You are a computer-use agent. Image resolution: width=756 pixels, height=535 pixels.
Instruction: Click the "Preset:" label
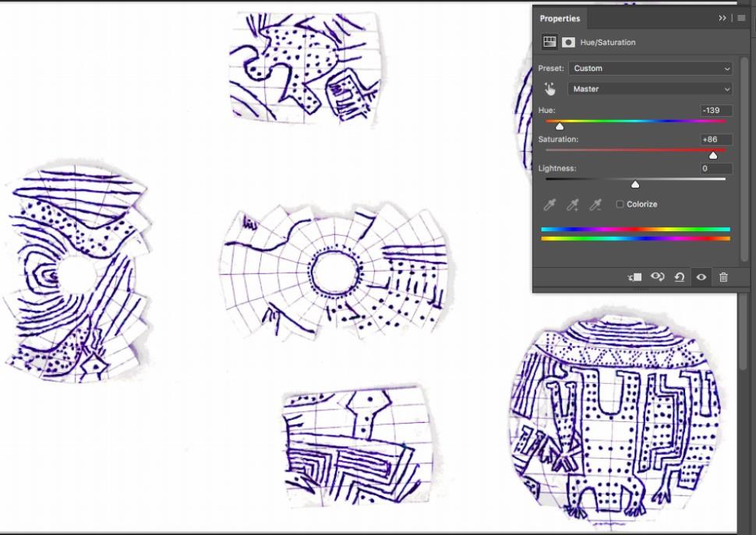pyautogui.click(x=551, y=69)
